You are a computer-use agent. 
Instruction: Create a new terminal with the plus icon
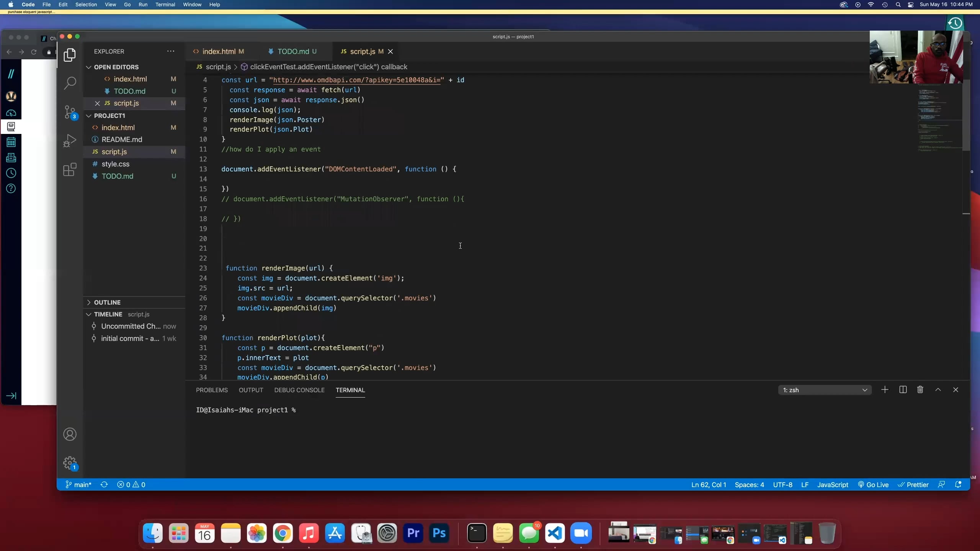coord(885,390)
